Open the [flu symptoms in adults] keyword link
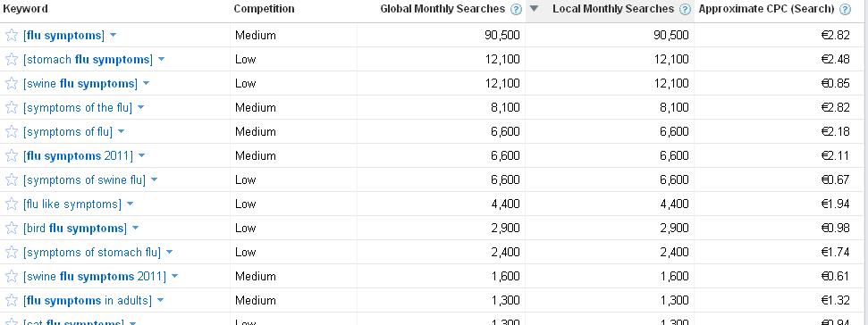The width and height of the screenshot is (868, 325). [88, 301]
